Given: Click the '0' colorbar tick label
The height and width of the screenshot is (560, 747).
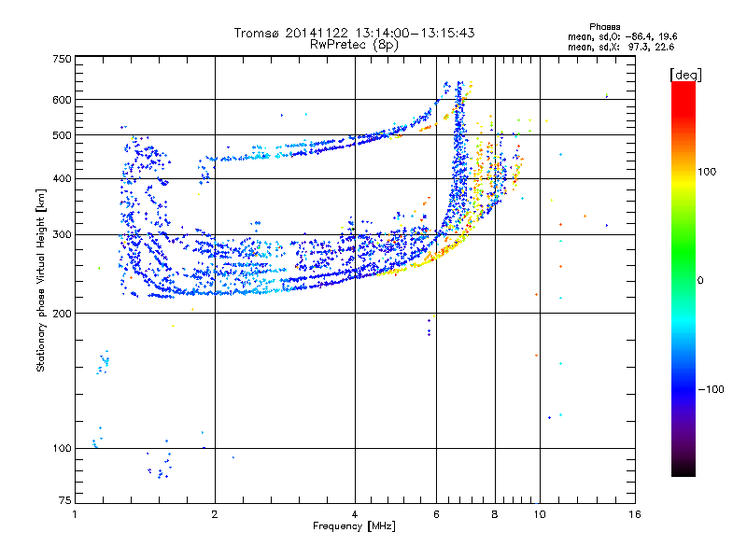Looking at the screenshot, I should (x=700, y=281).
